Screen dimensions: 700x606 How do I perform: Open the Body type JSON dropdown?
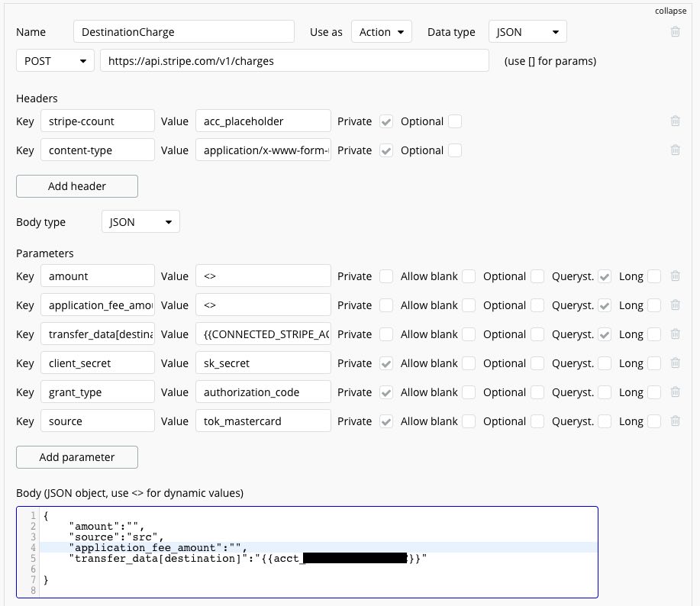click(140, 222)
